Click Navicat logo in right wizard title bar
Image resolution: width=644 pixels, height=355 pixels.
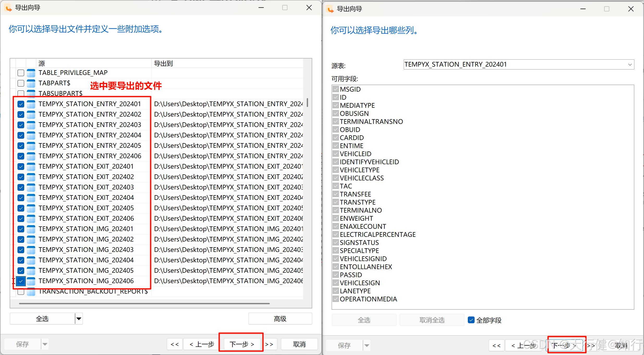click(x=330, y=9)
